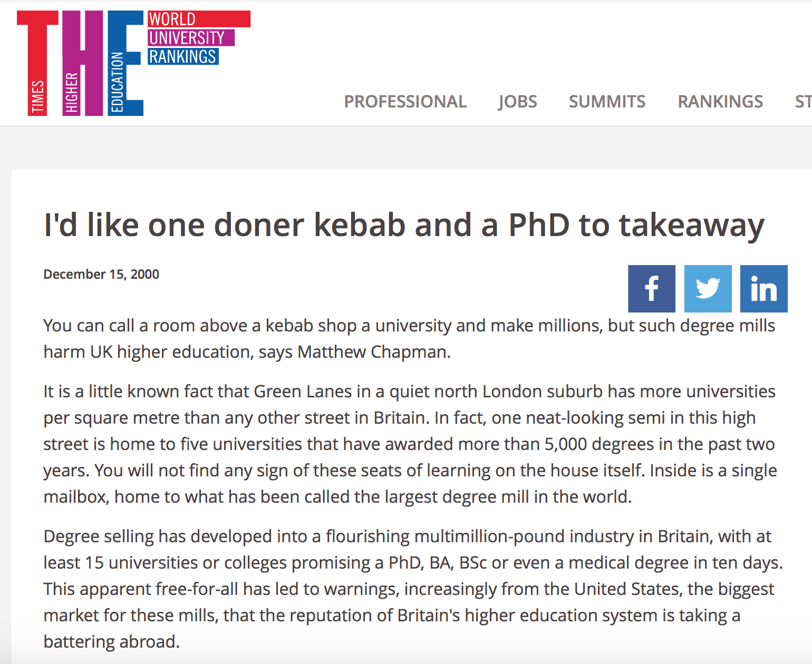Click the blue EDUCATION letter E logo
Screen dimensions: 812x664
tap(125, 63)
